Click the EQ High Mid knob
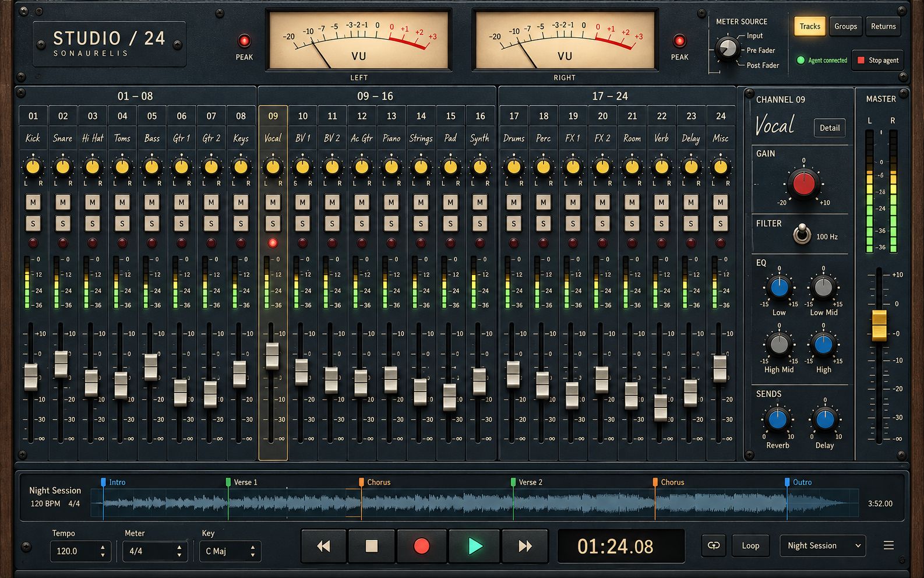The width and height of the screenshot is (924, 578). (x=779, y=344)
